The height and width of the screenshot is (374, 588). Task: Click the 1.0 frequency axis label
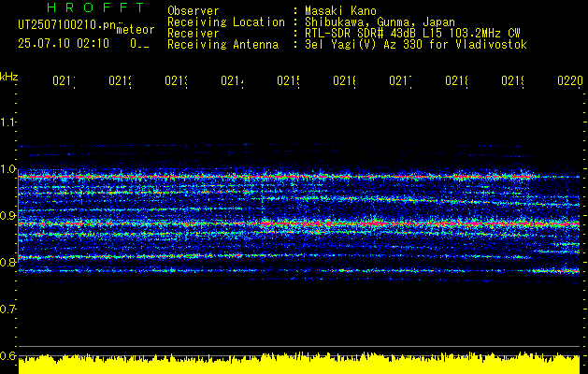click(7, 169)
